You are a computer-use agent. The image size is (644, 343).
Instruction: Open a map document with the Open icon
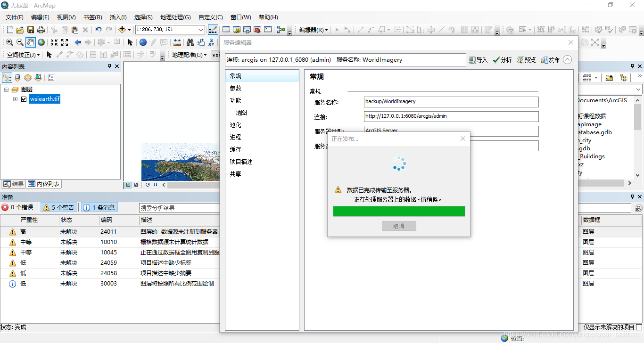point(20,30)
